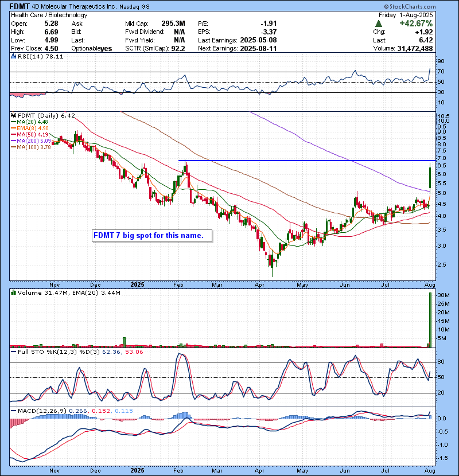Click the MA(100) 3.78 legend entry
Screen dimensions: 459x476
point(34,147)
